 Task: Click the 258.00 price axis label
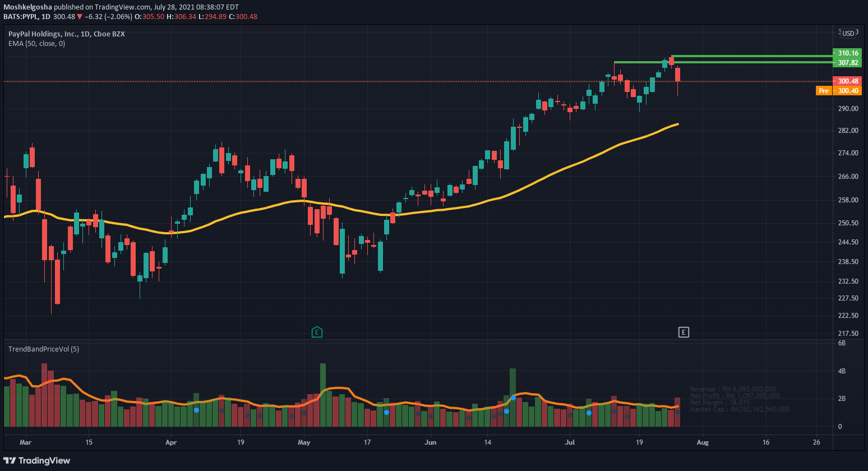(848, 200)
